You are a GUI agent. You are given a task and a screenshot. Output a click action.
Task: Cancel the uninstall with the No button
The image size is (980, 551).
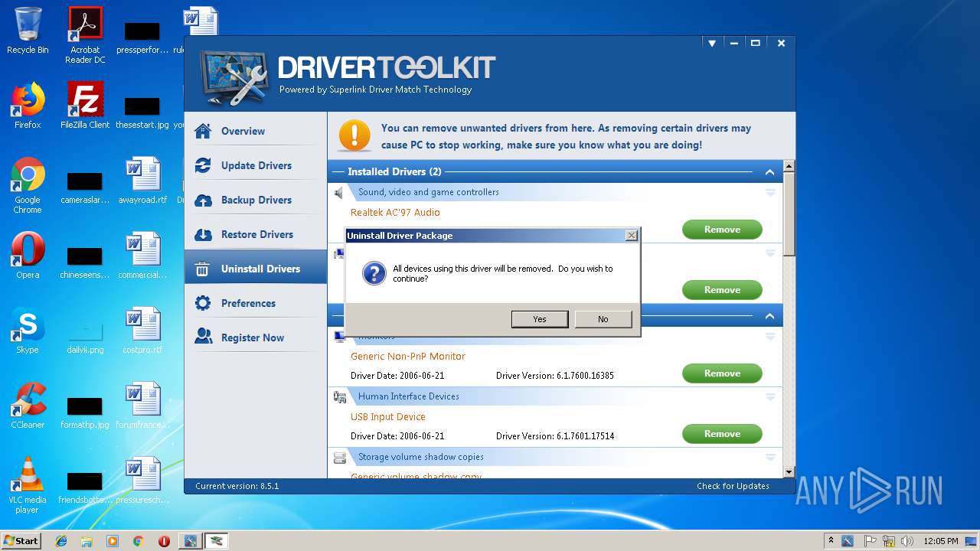603,319
